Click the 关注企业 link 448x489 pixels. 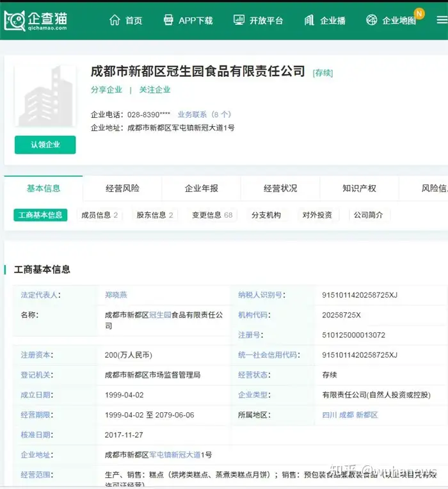tap(155, 90)
